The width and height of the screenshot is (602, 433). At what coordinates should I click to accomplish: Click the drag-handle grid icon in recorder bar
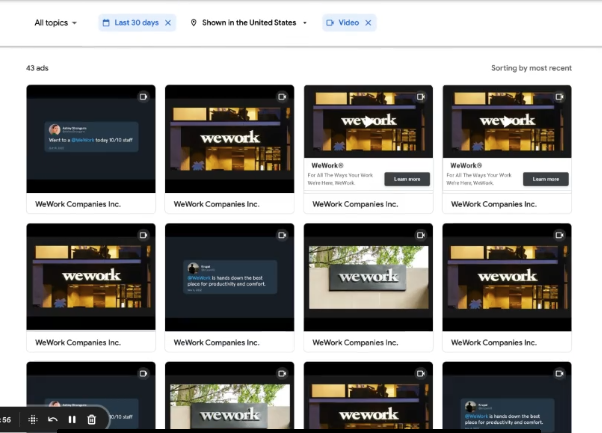[32, 419]
